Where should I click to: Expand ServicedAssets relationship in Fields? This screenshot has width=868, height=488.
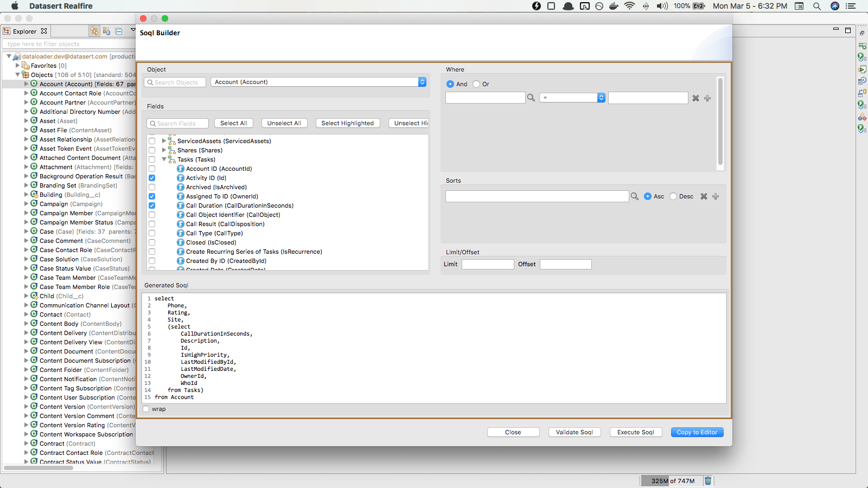(x=164, y=141)
